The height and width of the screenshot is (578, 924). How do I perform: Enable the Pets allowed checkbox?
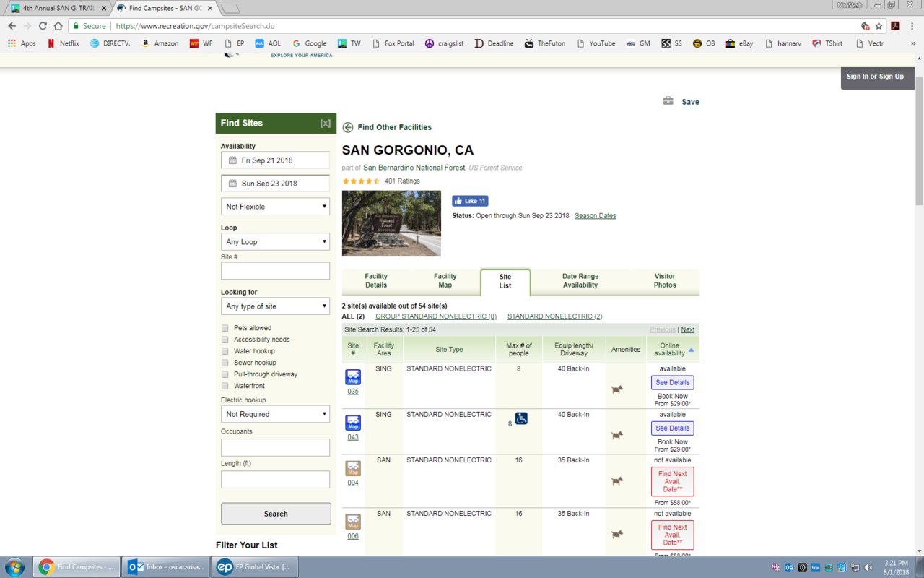point(225,328)
